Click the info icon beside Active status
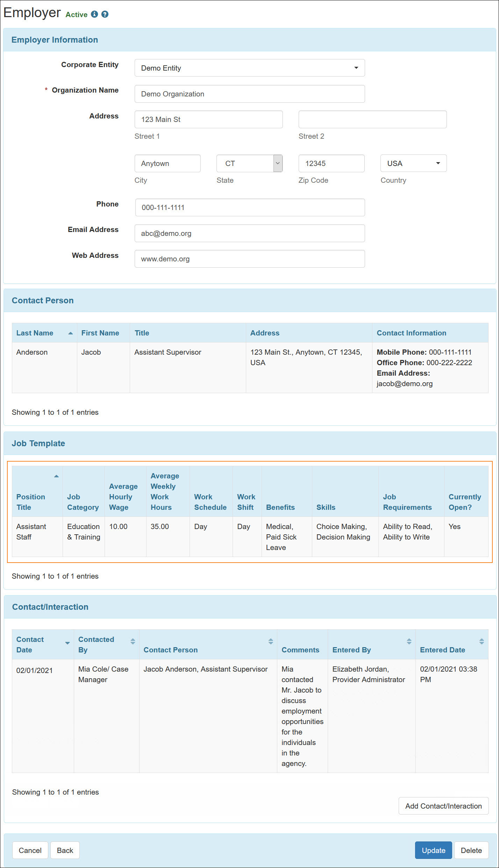The width and height of the screenshot is (499, 868). 94,14
